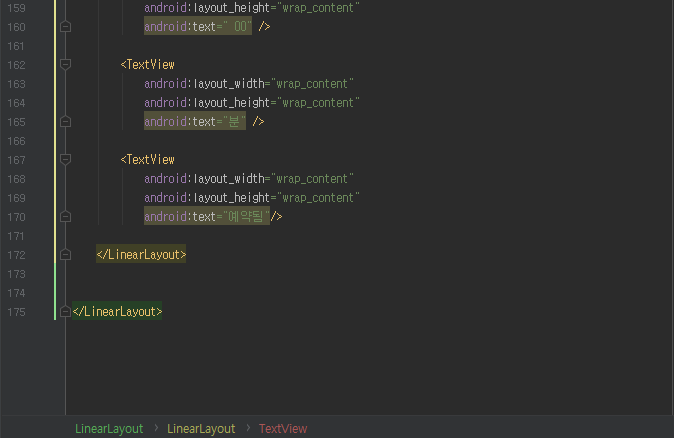Click line number 164 in gutter
The width and height of the screenshot is (674, 438).
click(x=16, y=103)
